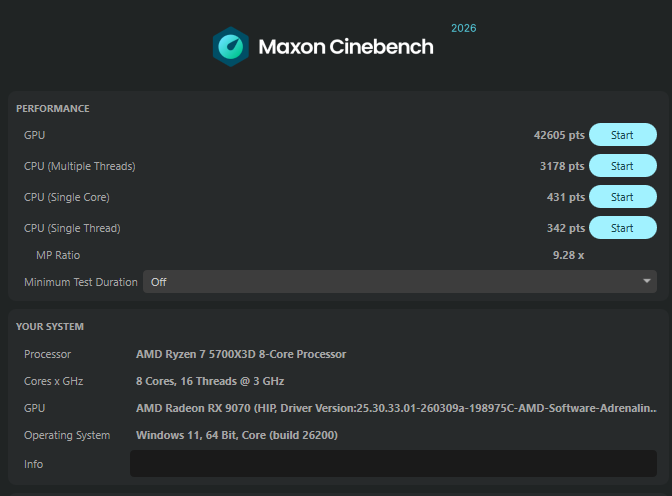This screenshot has height=496, width=672.
Task: Click into the Info text field
Action: tap(393, 463)
